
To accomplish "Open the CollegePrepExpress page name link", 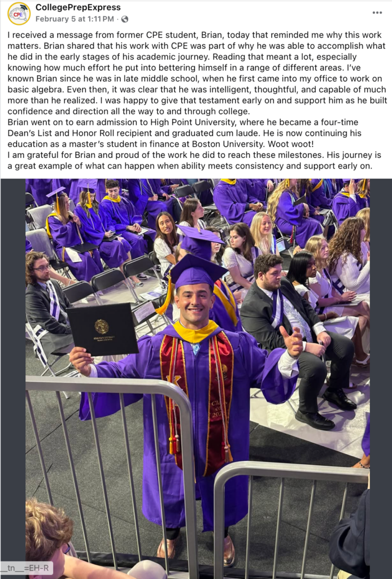I will pyautogui.click(x=78, y=7).
